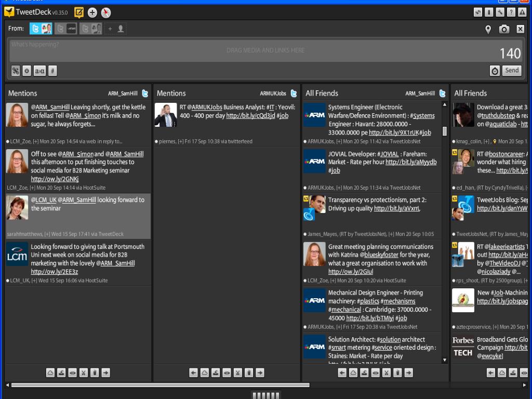
Task: Open the TweetDeck directory compass icon
Action: click(x=106, y=12)
